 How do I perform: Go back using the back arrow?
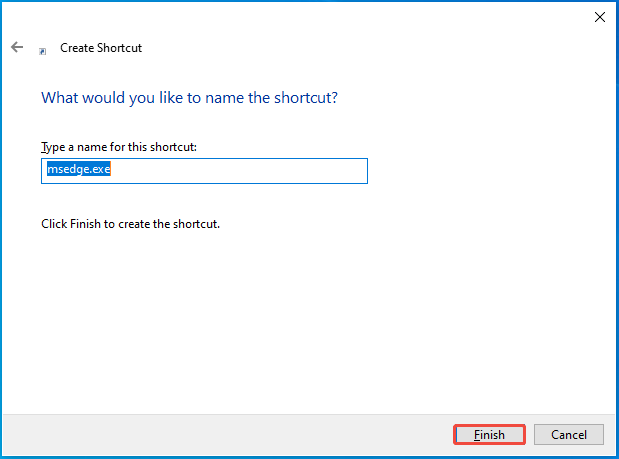tap(17, 47)
